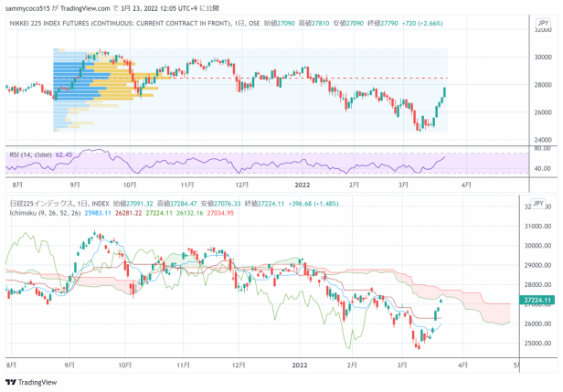The image size is (563, 392).
Task: Click the sammycoco515 author name in header
Action: pyautogui.click(x=27, y=8)
